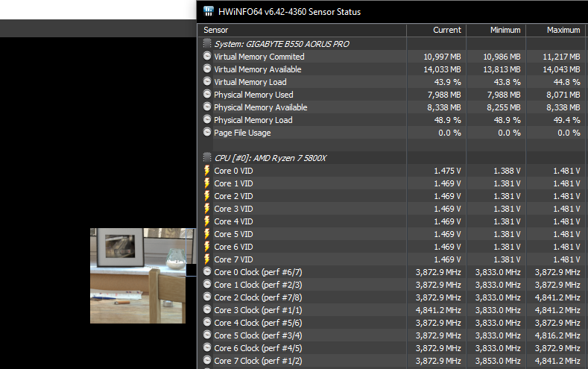Click minimum value 13,813 MB
The image size is (588, 369).
pyautogui.click(x=502, y=69)
